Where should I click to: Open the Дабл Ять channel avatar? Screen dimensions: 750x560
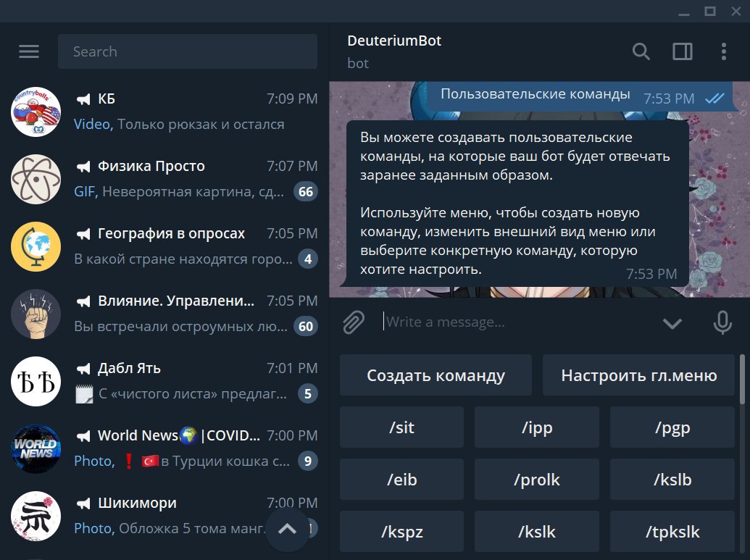point(36,382)
